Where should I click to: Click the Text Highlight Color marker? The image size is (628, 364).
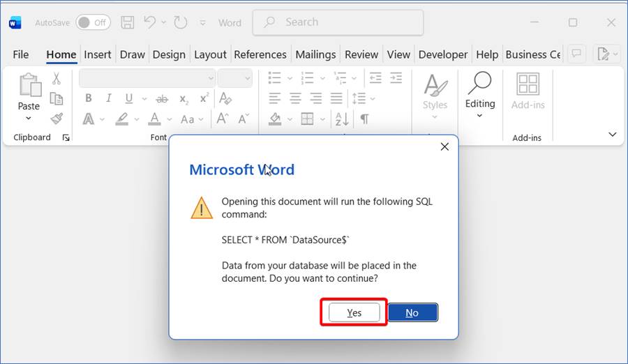coord(121,119)
